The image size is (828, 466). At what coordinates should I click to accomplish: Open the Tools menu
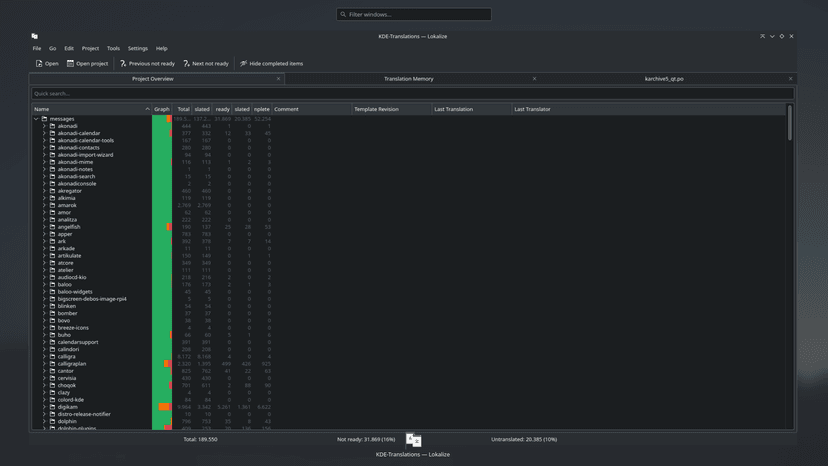coord(113,48)
